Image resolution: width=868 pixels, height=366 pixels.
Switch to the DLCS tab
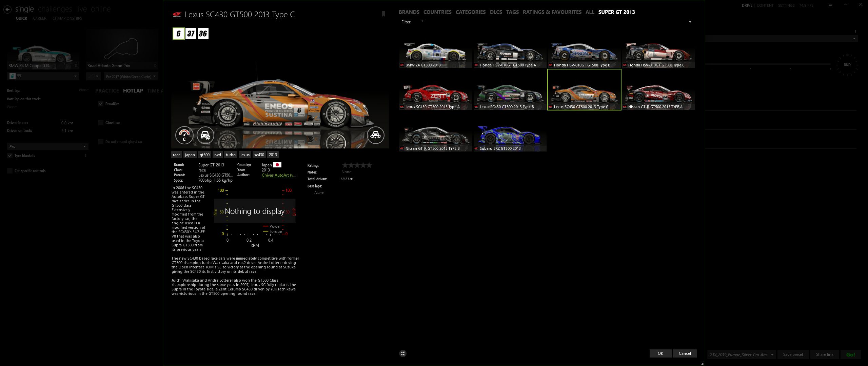coord(496,12)
